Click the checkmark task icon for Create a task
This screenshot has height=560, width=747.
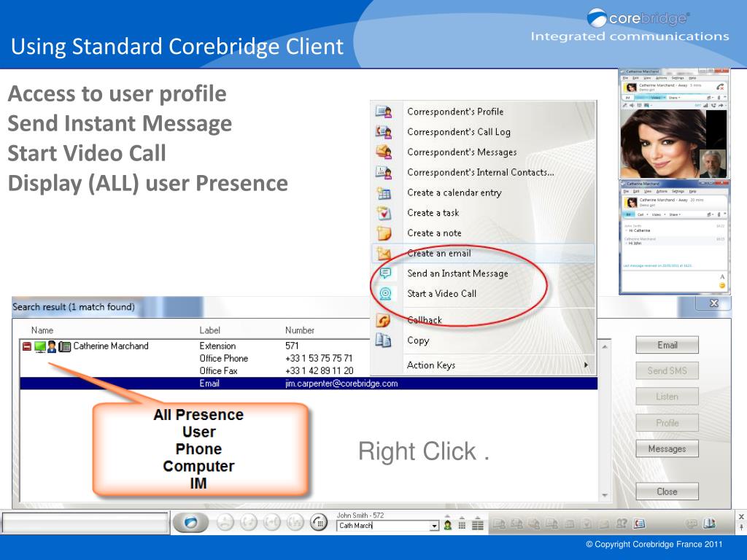coord(384,213)
